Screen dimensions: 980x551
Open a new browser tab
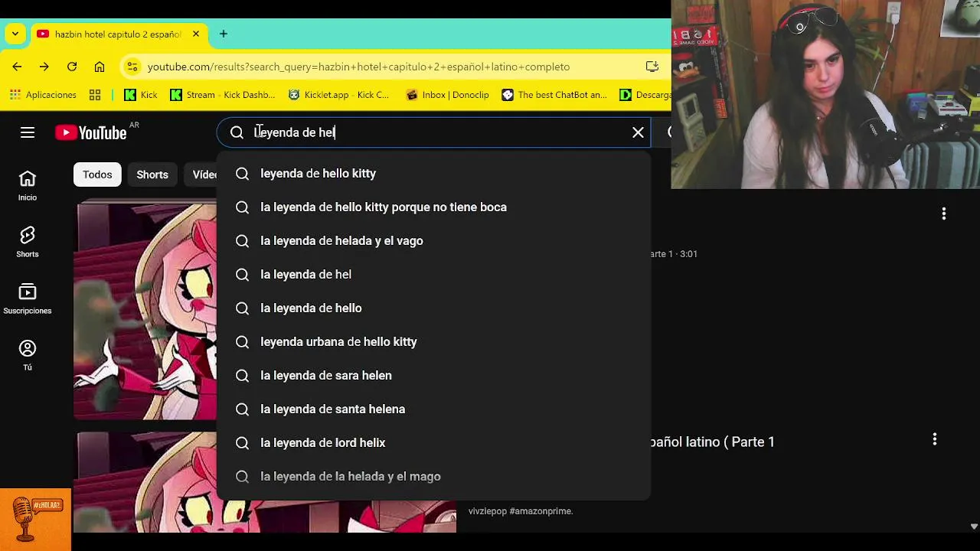pos(224,34)
